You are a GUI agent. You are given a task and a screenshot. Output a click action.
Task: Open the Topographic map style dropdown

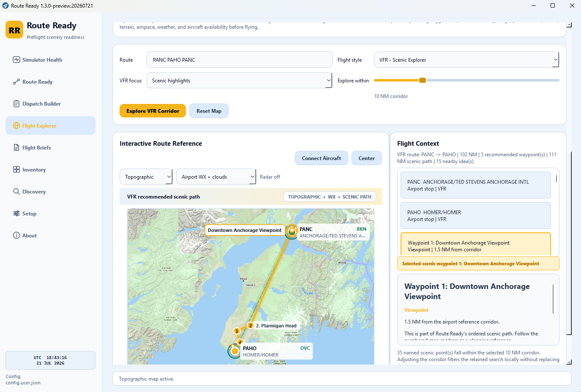pos(146,177)
